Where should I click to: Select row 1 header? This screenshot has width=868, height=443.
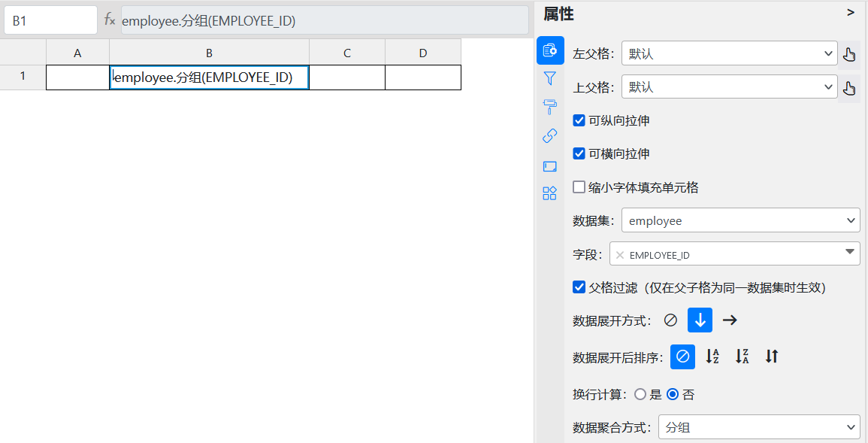tap(23, 77)
